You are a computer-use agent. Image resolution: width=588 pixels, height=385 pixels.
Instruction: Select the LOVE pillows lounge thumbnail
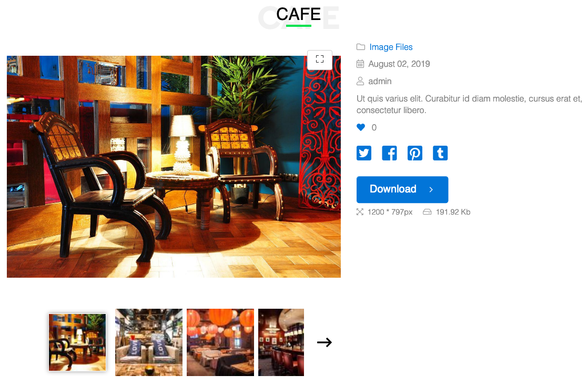[149, 342]
